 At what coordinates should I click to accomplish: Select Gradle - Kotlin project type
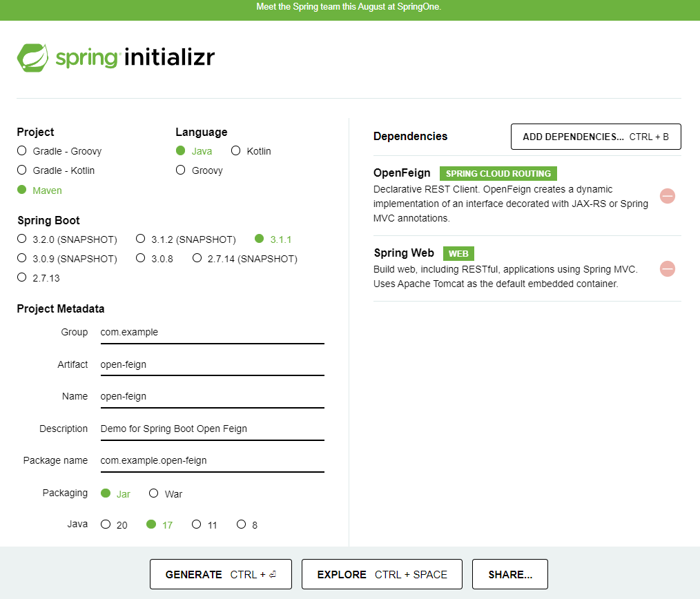click(56, 170)
